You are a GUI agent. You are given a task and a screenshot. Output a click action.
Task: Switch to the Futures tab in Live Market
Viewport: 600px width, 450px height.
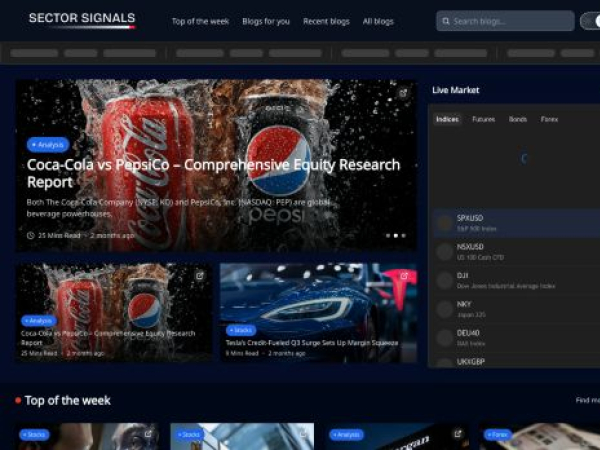(483, 119)
